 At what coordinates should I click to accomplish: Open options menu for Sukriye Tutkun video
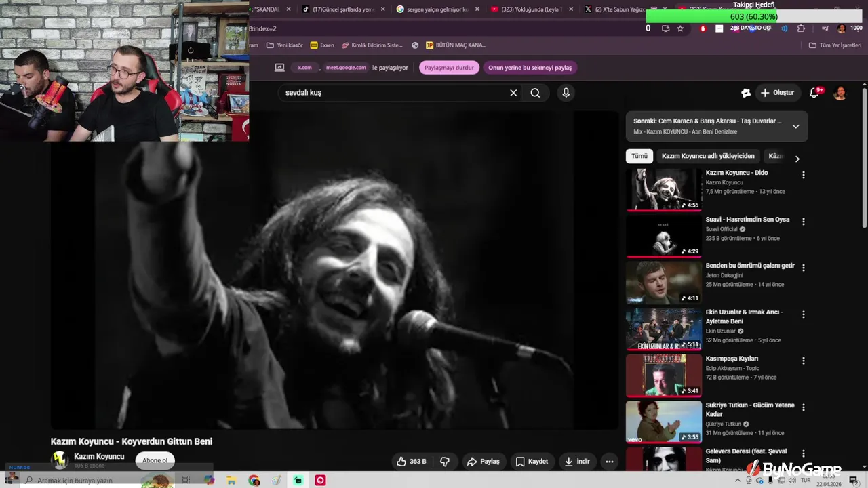pos(804,407)
